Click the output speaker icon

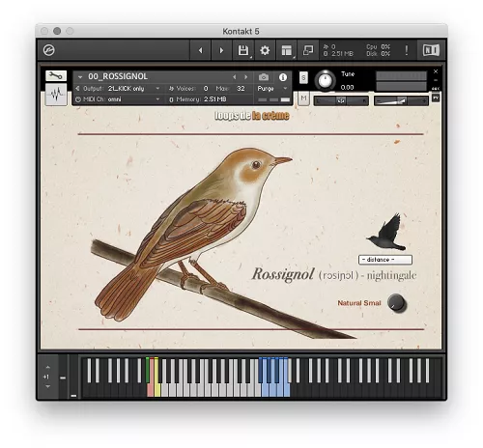tap(77, 89)
